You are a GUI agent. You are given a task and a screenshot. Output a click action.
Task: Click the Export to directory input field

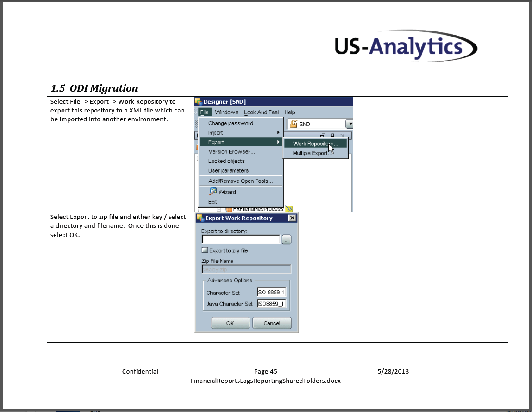coord(241,239)
